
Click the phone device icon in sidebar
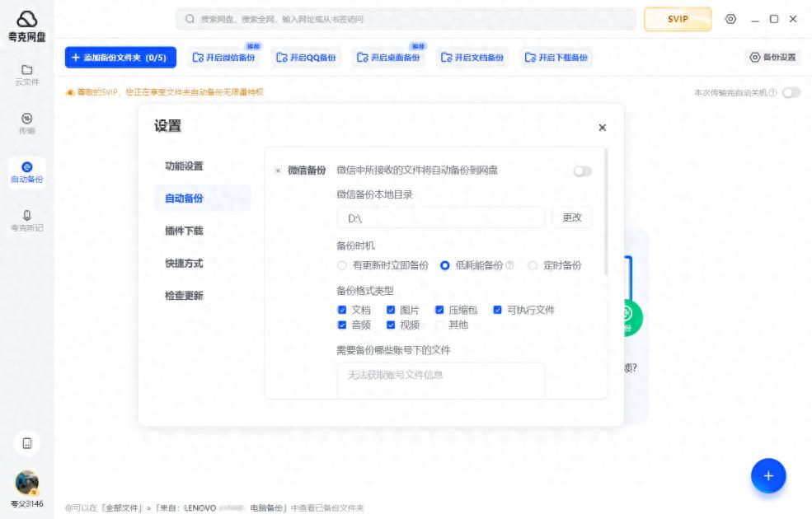point(26,443)
